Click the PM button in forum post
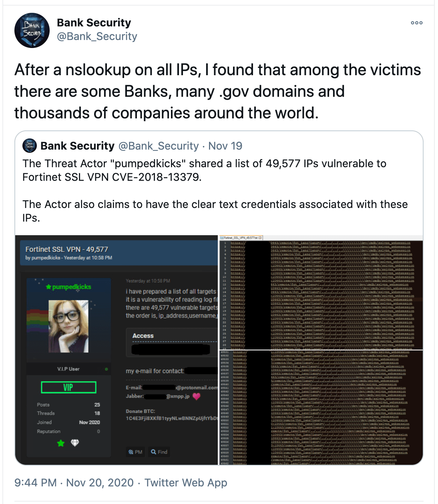Image resolution: width=438 pixels, height=504 pixels. pos(135,452)
